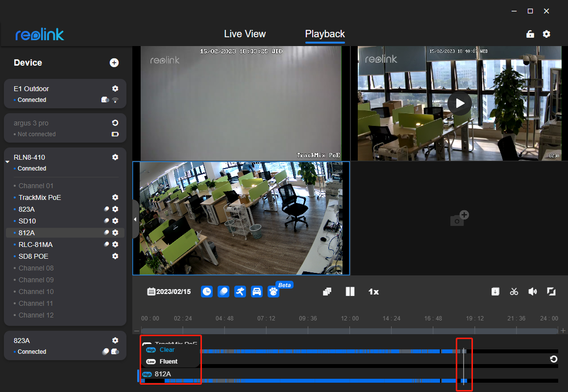This screenshot has width=568, height=392.
Task: Click the oval icon beside SD10 gear
Action: click(x=106, y=220)
